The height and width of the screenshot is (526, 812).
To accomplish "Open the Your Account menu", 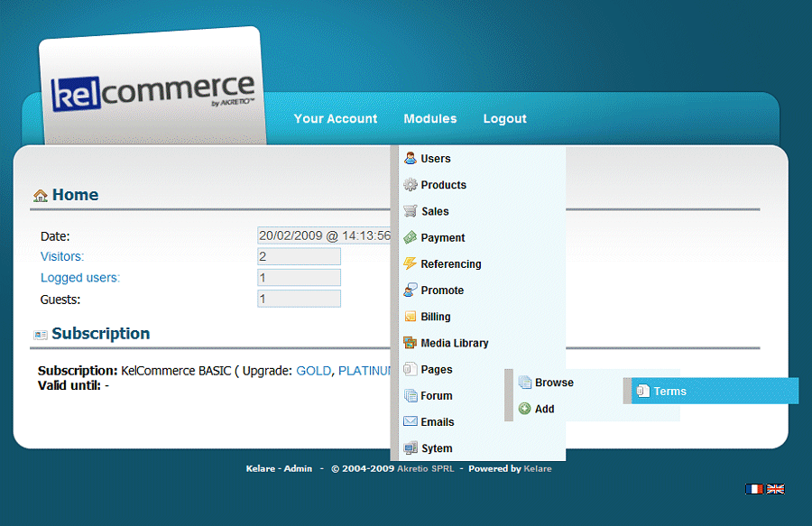I will click(x=336, y=119).
